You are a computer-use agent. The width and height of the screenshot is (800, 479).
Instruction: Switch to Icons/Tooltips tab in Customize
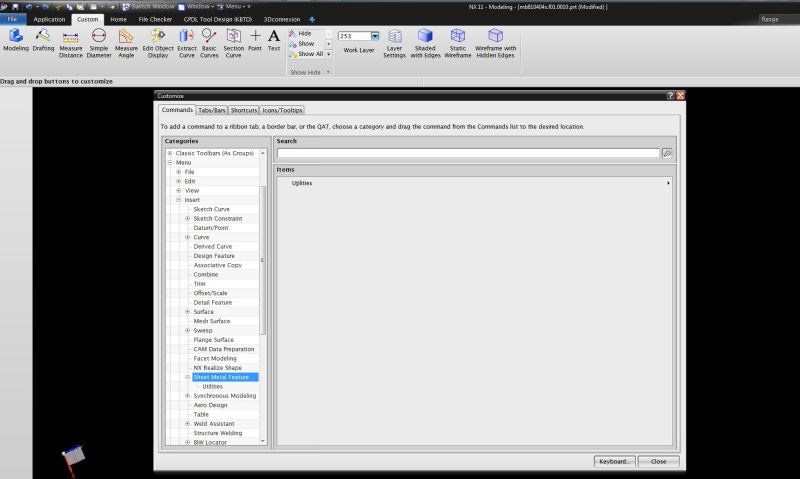pos(282,110)
